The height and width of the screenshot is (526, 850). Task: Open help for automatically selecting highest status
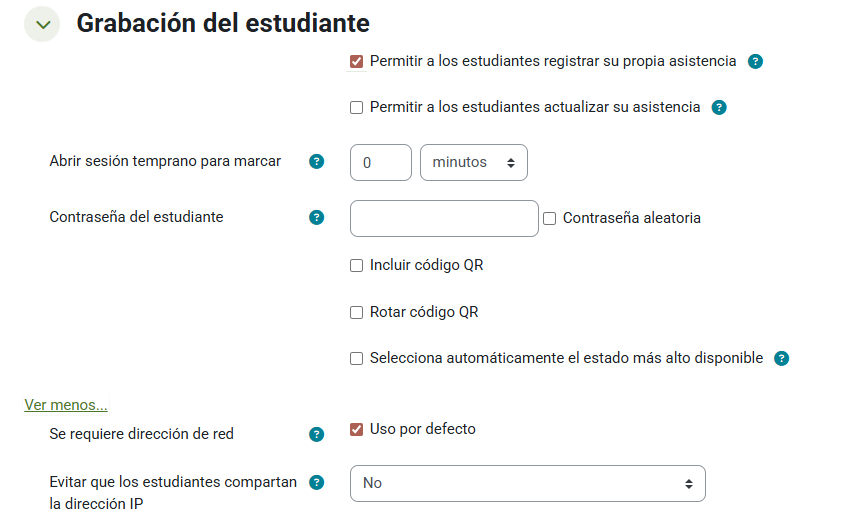click(781, 358)
